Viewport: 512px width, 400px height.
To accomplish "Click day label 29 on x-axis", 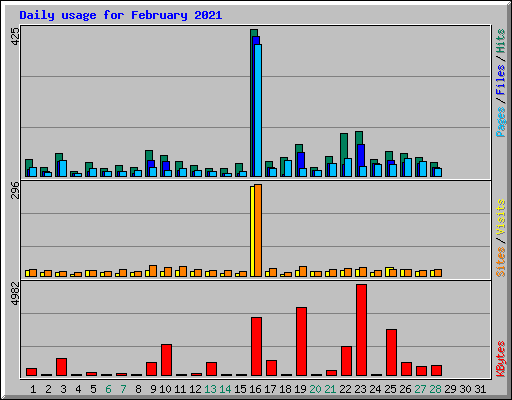I will (x=450, y=389).
